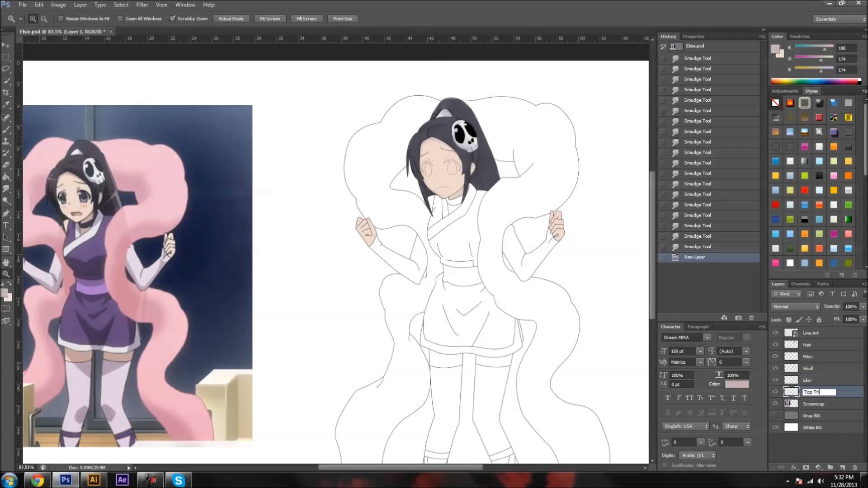Open the Fill percentage dropdown arrow
The height and width of the screenshot is (488, 868).
[x=863, y=319]
